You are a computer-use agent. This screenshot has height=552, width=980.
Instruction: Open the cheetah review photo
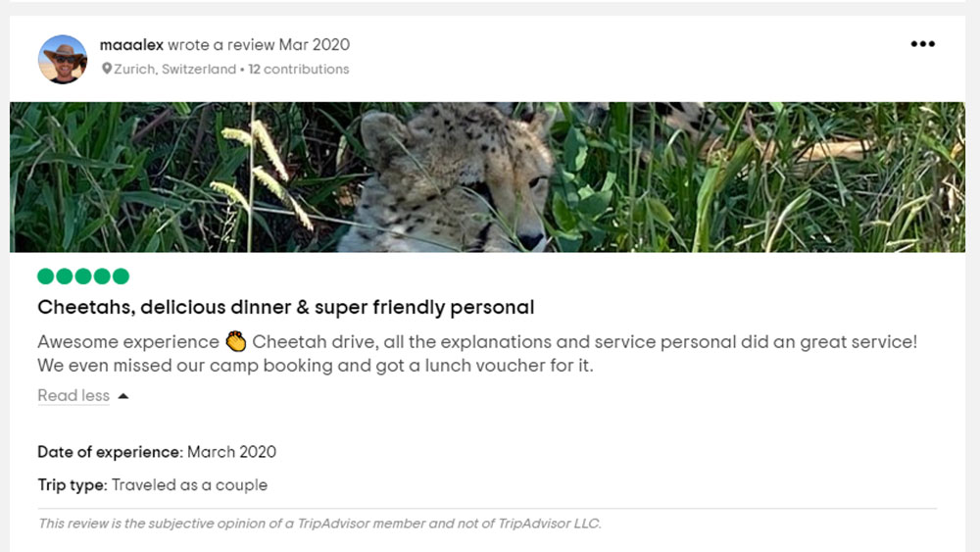point(487,177)
